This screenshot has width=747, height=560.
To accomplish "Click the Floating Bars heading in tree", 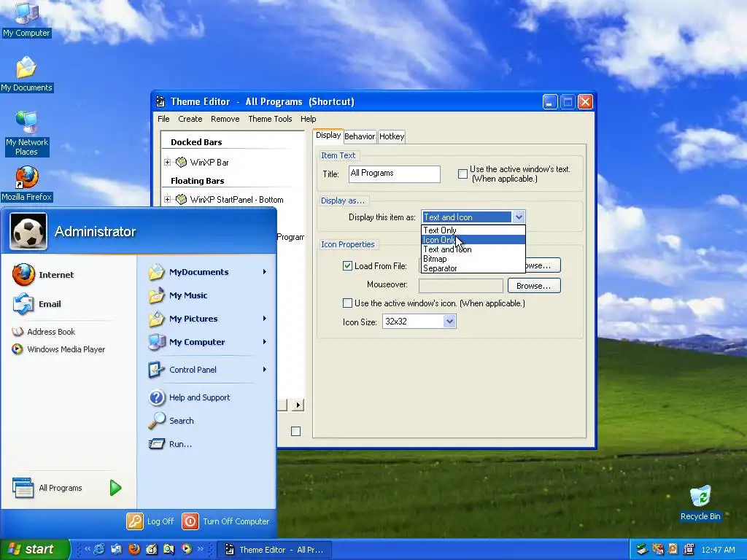I will click(x=197, y=181).
